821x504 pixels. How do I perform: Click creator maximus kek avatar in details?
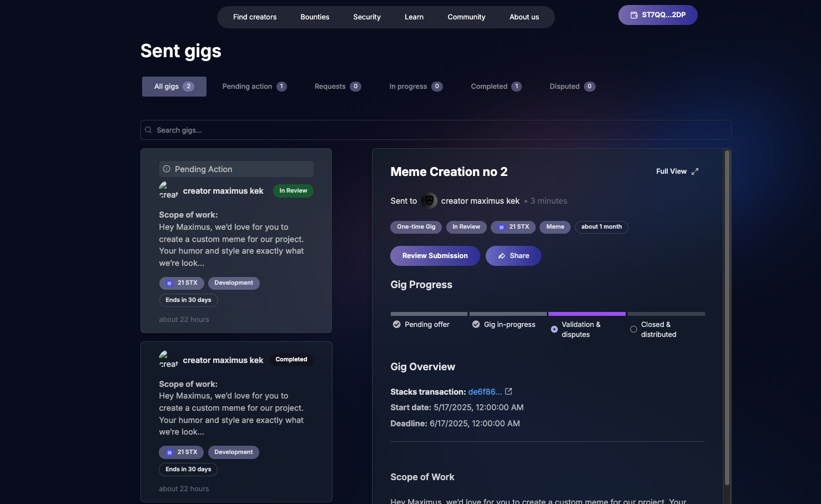point(429,201)
